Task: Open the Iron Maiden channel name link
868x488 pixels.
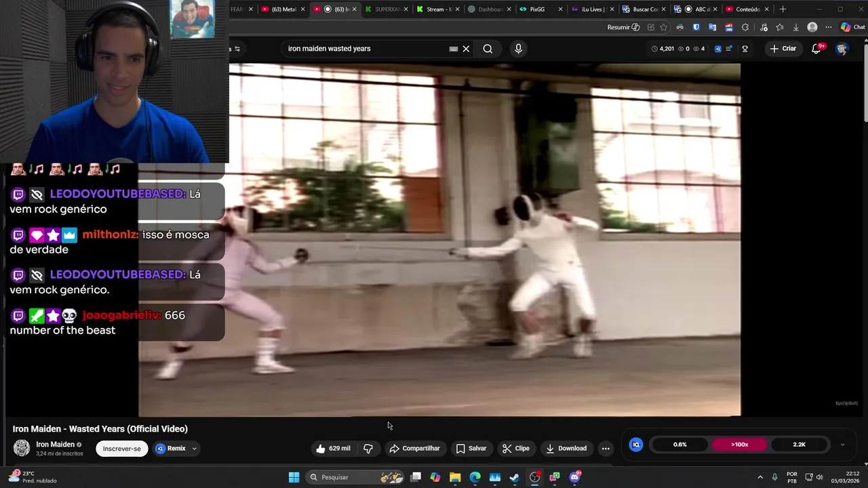Action: 56,445
